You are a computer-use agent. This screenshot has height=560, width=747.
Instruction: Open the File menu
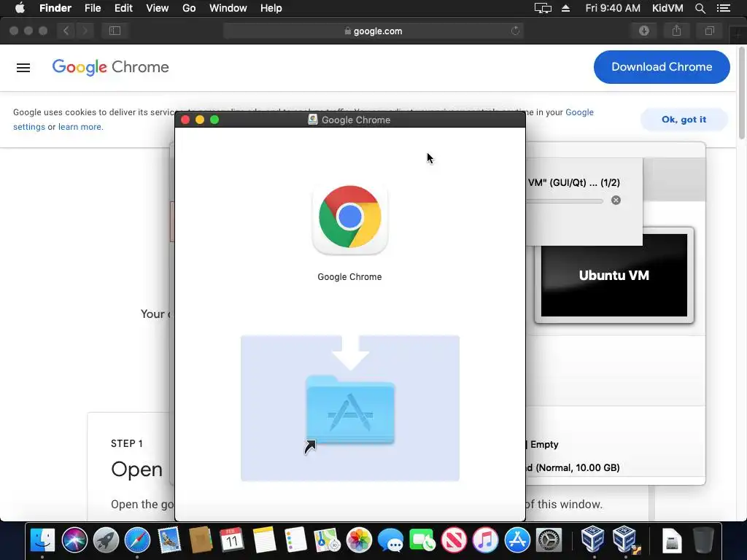click(x=93, y=8)
